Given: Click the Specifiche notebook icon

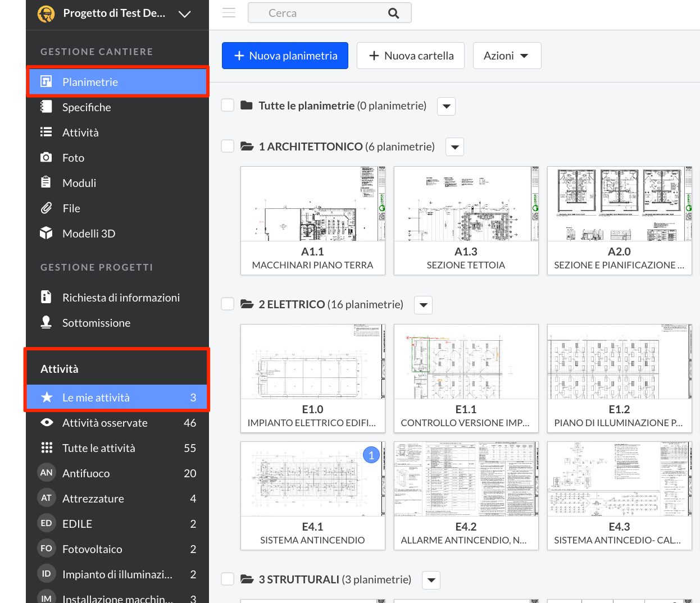Looking at the screenshot, I should [x=46, y=107].
